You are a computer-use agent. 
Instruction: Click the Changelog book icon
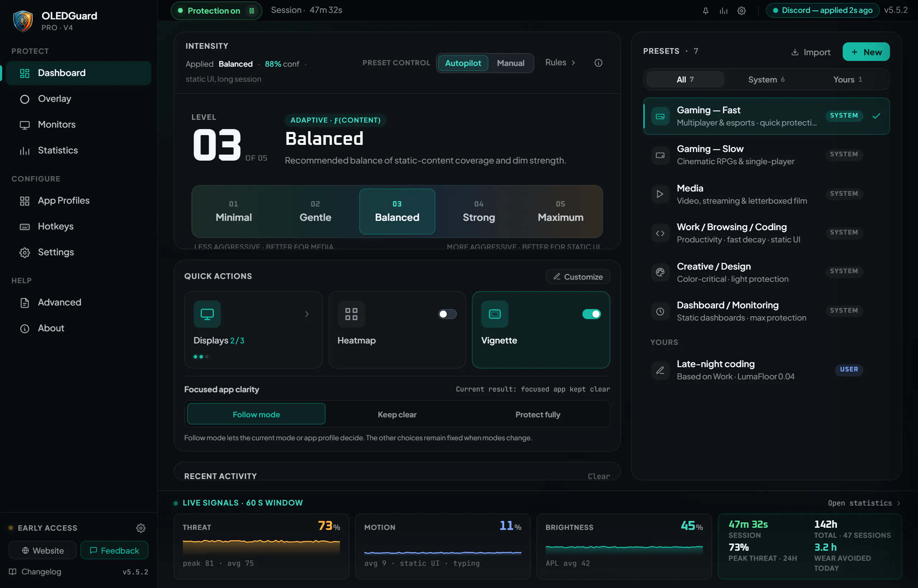tap(13, 572)
